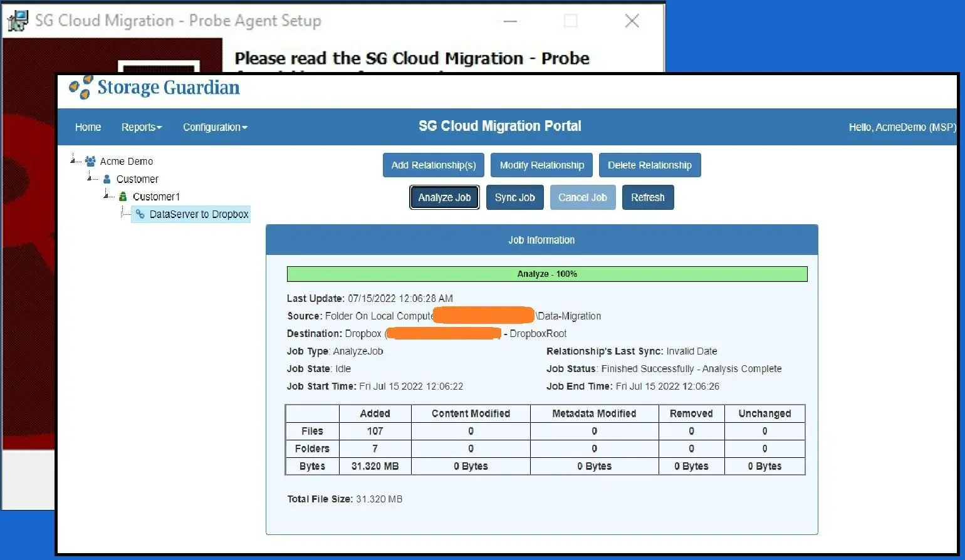965x560 pixels.
Task: Click Hello, AcmeDemo (MSP) in the header
Action: point(902,127)
